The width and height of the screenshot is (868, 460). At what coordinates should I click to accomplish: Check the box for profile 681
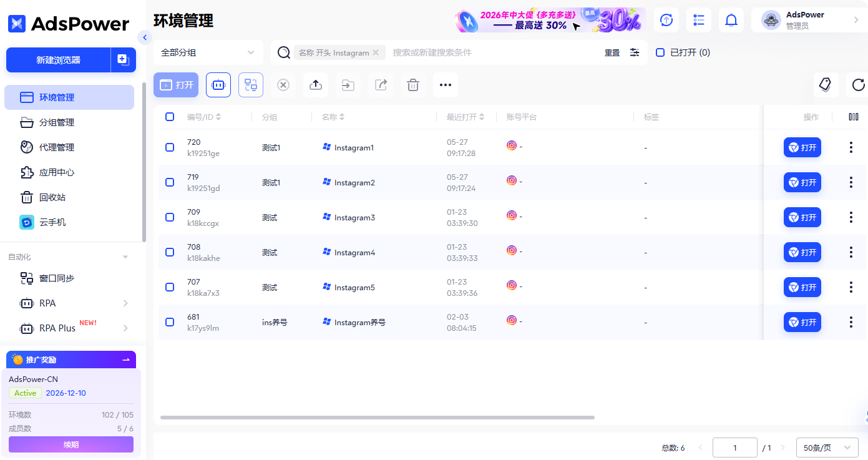(x=170, y=322)
